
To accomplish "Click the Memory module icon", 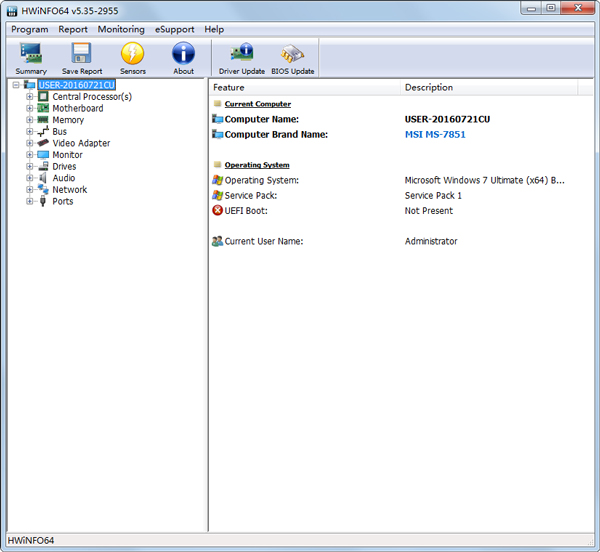I will 43,120.
